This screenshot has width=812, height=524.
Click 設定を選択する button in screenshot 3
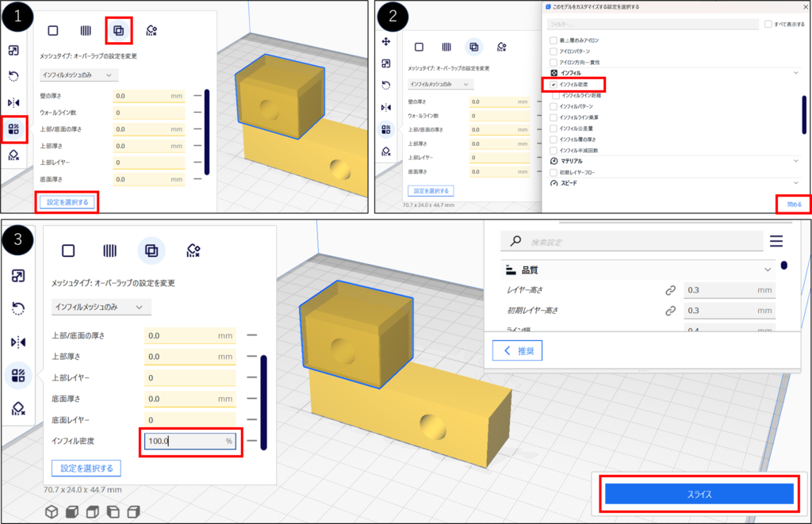point(86,468)
